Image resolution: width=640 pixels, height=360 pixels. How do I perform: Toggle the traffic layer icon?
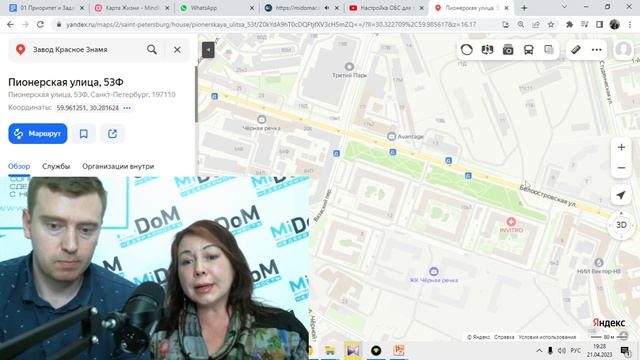tap(467, 50)
